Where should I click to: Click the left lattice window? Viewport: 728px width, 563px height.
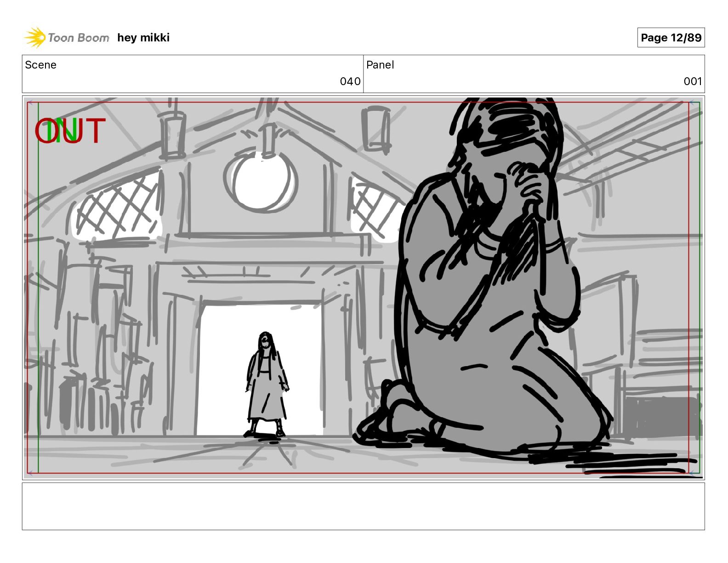pyautogui.click(x=117, y=205)
